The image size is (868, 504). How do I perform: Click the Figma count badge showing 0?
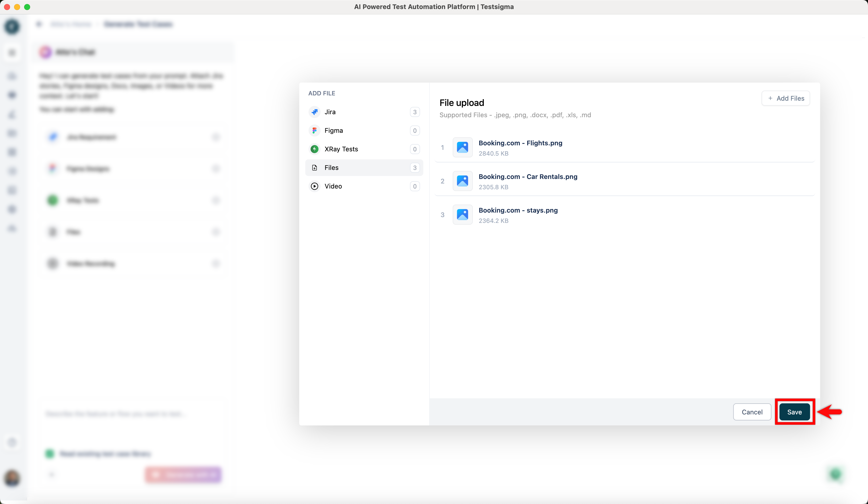point(414,131)
